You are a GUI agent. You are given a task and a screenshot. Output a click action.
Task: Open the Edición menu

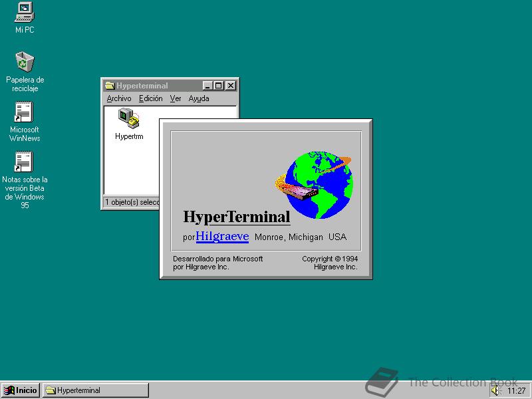coord(151,98)
